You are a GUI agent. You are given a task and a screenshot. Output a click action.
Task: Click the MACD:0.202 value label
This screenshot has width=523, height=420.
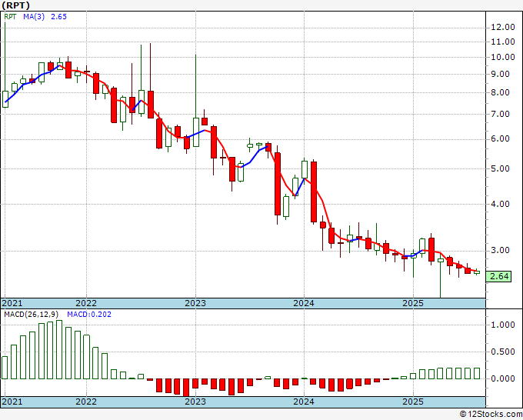89,315
